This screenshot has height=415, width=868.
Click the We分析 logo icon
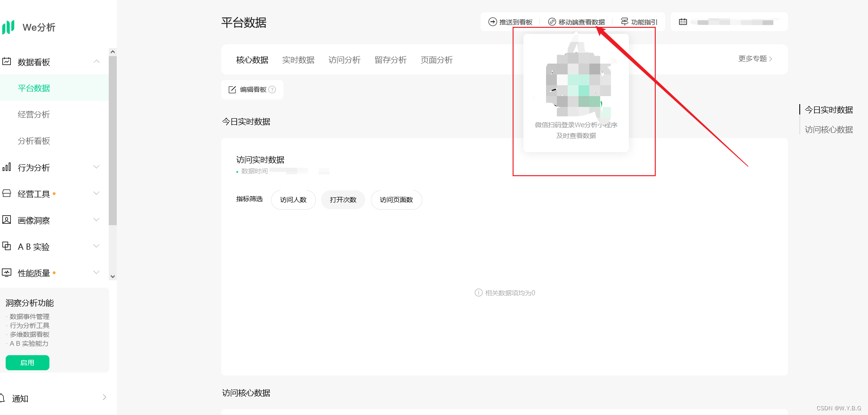[x=8, y=27]
